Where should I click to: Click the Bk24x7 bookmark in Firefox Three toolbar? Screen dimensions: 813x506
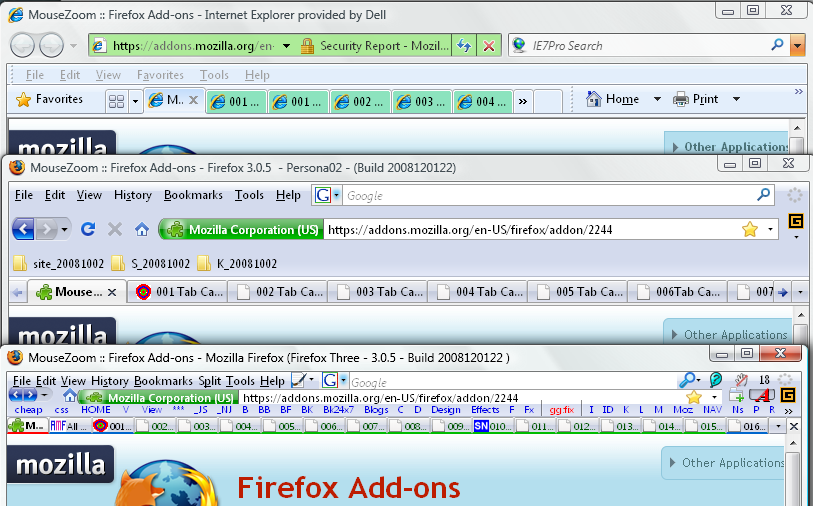338,410
